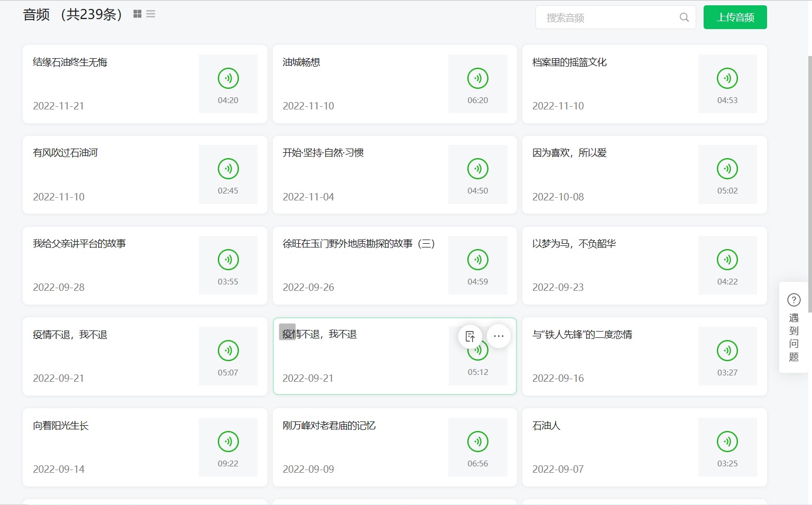Click title 结缘石油终生无悔
Screen dimensions: 812x505
pos(70,62)
